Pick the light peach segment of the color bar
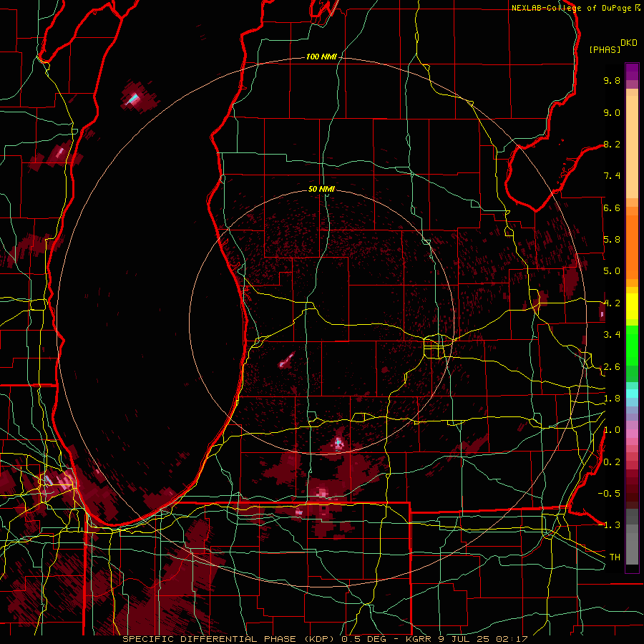644x644 pixels. click(x=632, y=147)
